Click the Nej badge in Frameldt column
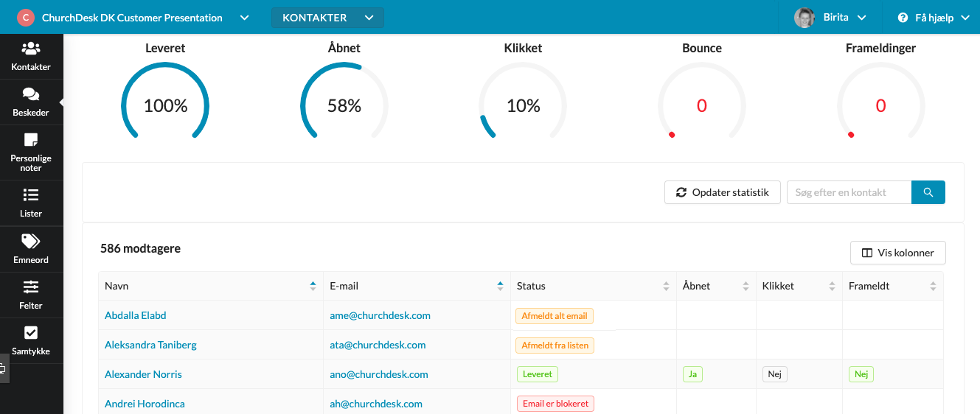The width and height of the screenshot is (980, 414). click(861, 374)
